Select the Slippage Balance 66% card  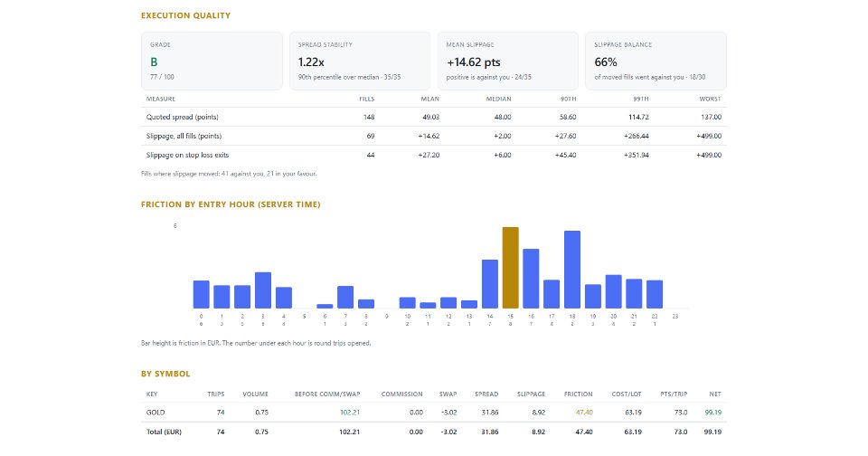[656, 61]
